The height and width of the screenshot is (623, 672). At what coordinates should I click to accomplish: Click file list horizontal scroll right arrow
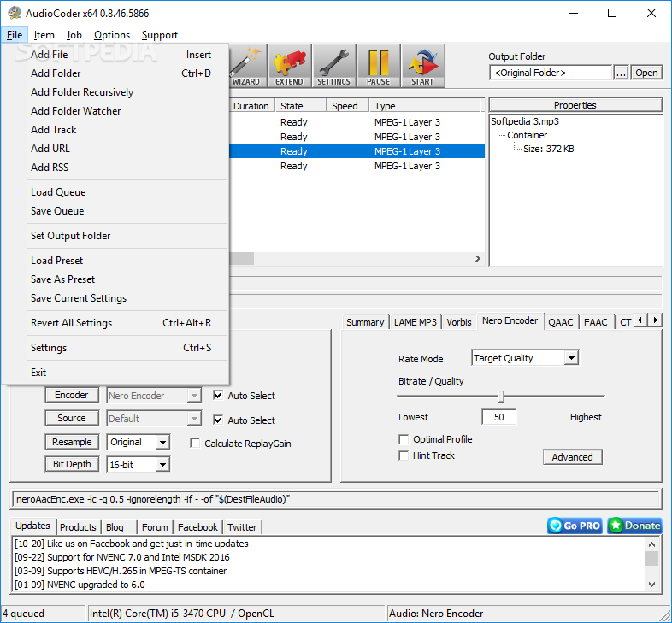point(477,258)
